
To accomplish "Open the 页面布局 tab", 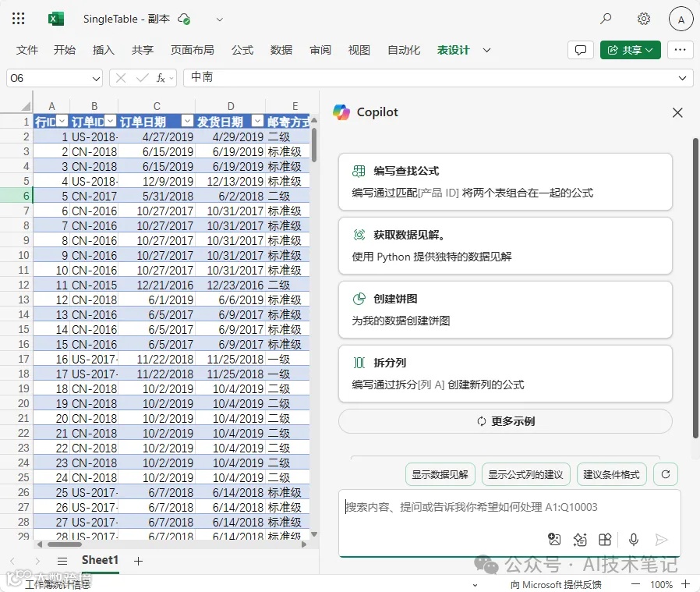I will point(193,50).
